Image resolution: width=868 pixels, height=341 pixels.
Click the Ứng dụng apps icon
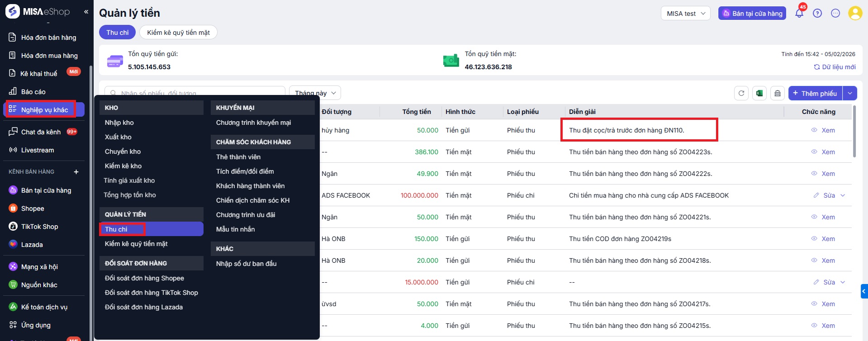pos(13,325)
